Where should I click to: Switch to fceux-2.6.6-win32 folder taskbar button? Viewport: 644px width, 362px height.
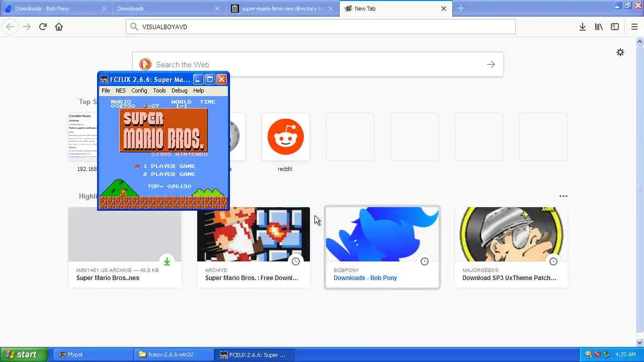point(174,354)
